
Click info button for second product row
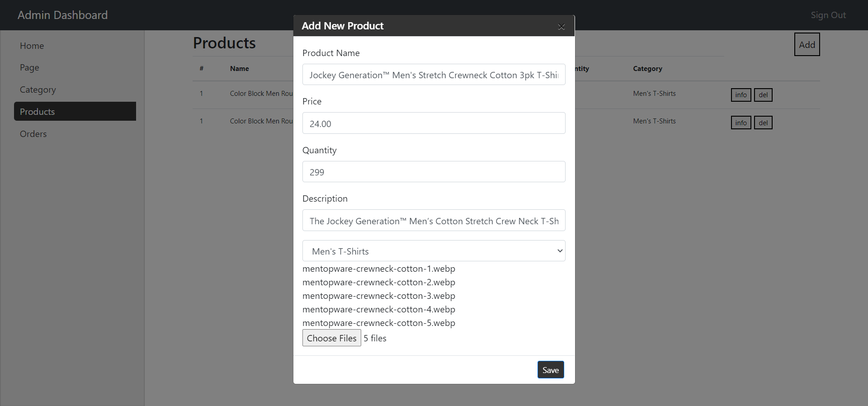[741, 123]
